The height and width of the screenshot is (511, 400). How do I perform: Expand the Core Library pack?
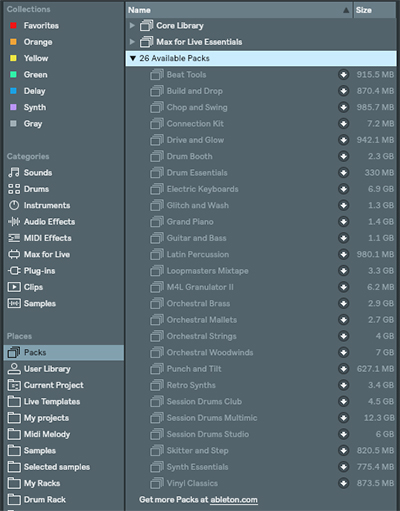point(132,25)
